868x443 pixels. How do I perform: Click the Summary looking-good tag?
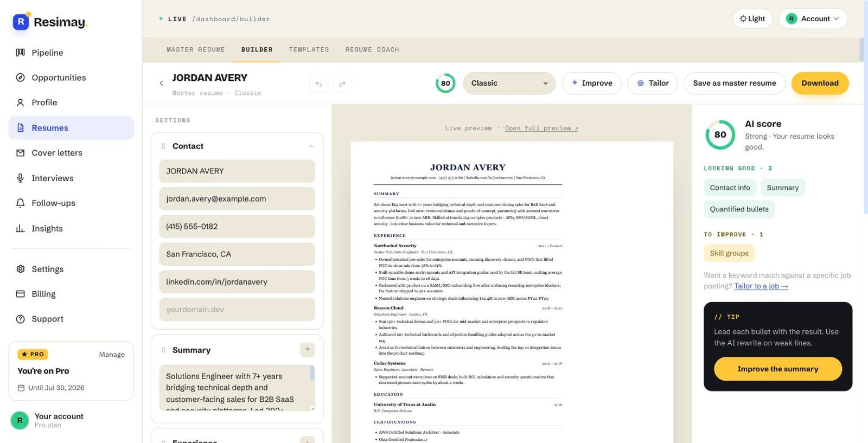click(x=783, y=188)
